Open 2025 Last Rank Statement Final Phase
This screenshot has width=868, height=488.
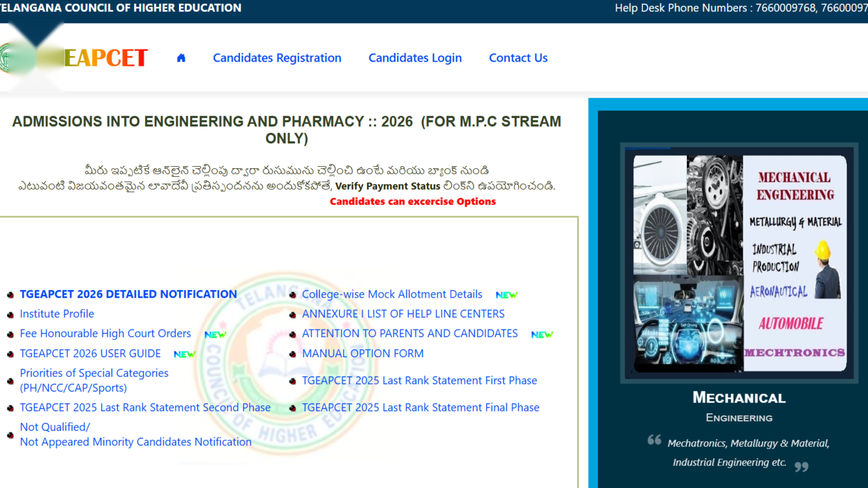(x=420, y=407)
